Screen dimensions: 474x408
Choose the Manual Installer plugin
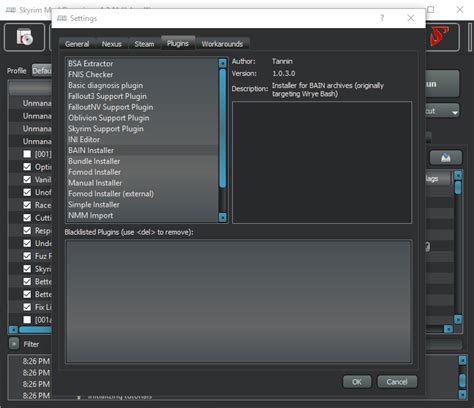143,183
